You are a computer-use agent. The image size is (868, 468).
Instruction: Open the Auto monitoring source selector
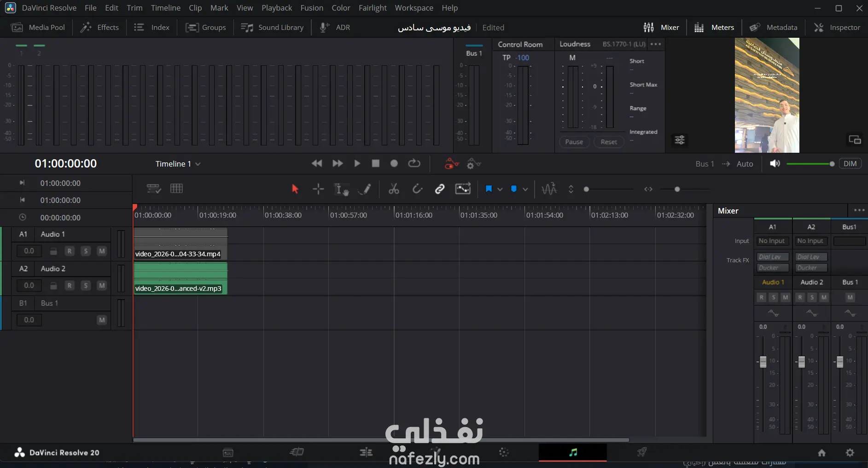click(745, 164)
